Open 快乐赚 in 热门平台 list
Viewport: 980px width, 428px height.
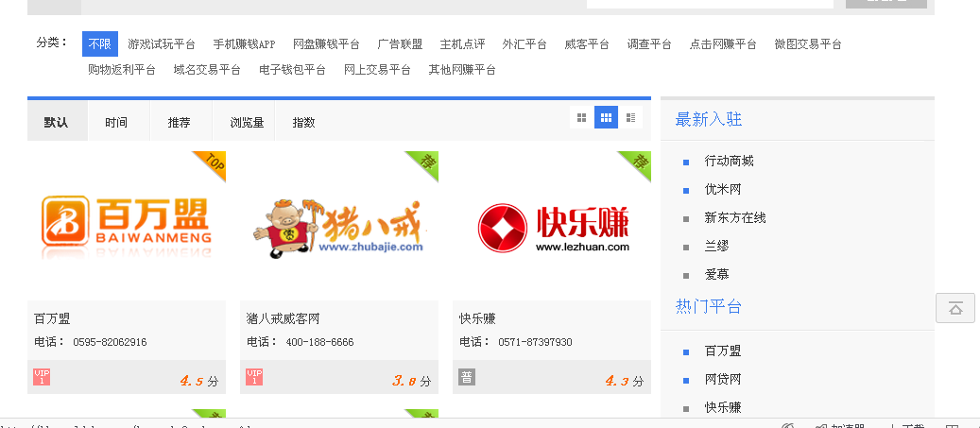pos(723,408)
